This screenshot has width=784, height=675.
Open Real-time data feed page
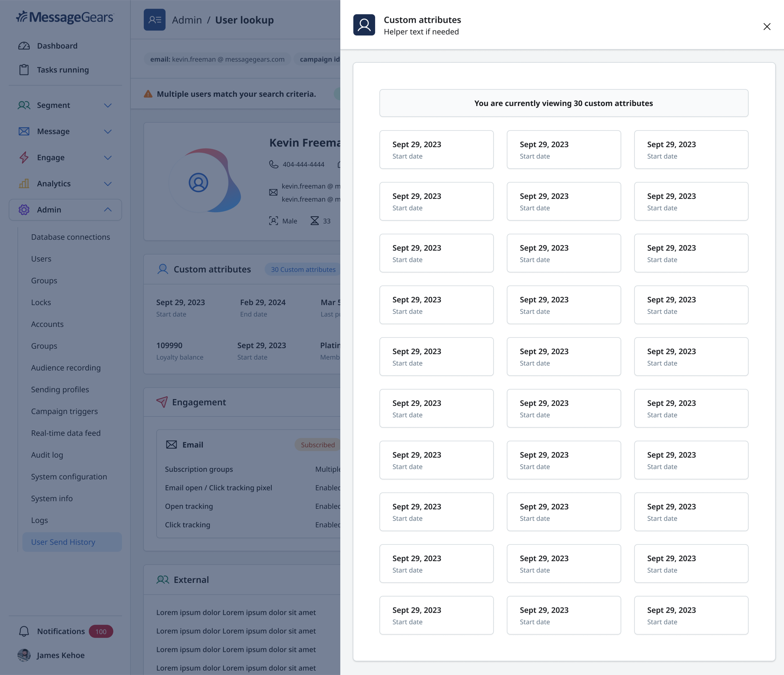66,433
